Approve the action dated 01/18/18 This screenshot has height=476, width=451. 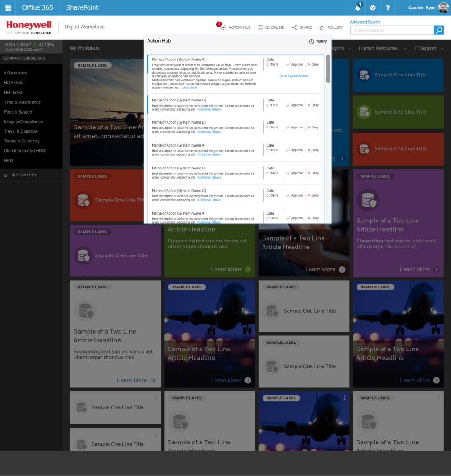pyautogui.click(x=294, y=64)
